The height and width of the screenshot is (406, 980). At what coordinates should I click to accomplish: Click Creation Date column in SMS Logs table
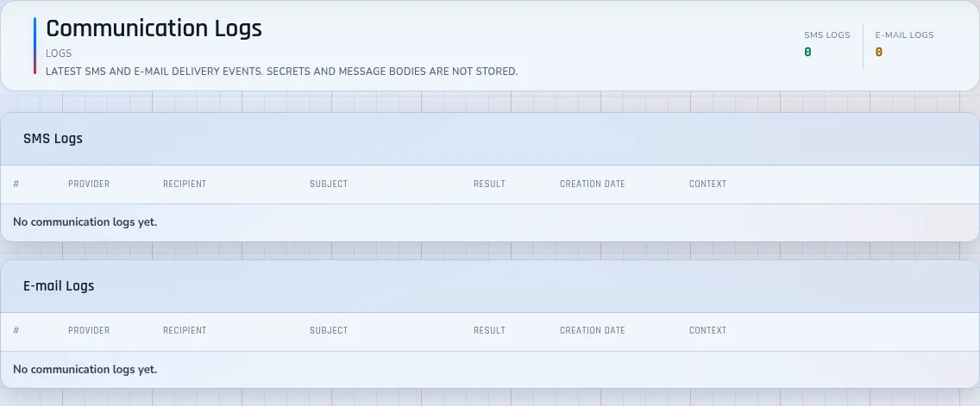pos(593,184)
